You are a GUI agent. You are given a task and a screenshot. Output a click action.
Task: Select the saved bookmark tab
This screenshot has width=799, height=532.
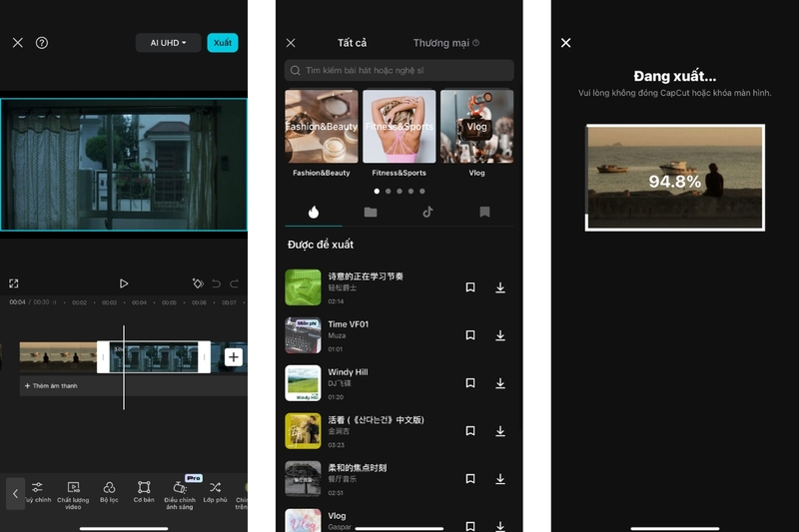(x=484, y=212)
